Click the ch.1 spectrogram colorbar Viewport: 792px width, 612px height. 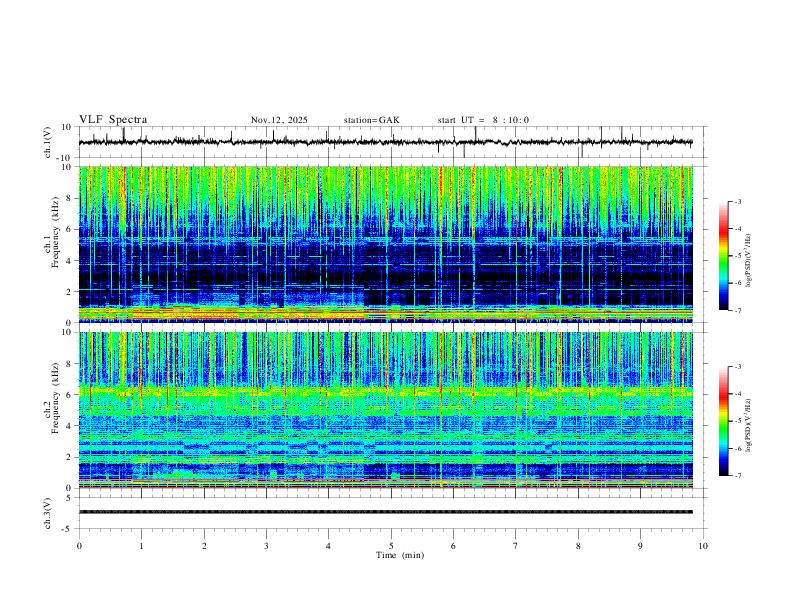pyautogui.click(x=723, y=256)
